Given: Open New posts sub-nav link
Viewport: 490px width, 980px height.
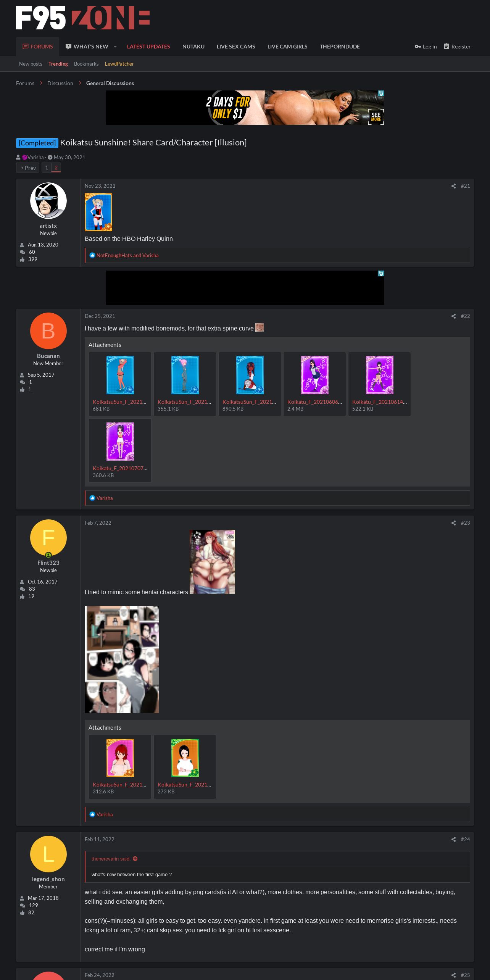Looking at the screenshot, I should click(31, 64).
